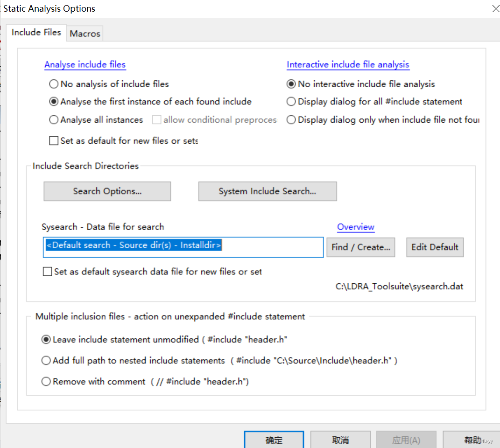Choose Display dialog only when include not found
This screenshot has height=448, width=500.
(291, 120)
